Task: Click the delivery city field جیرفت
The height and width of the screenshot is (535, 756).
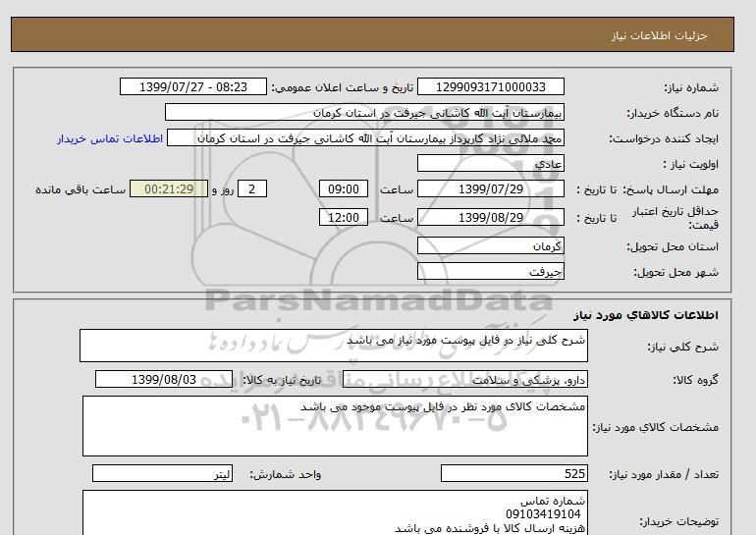Action: coord(490,271)
